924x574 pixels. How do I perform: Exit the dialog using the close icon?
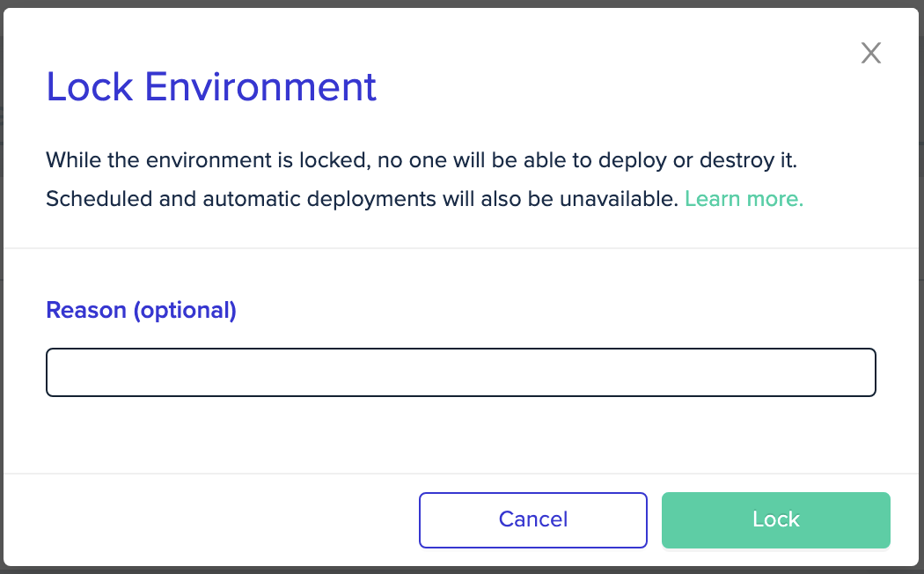(x=870, y=53)
